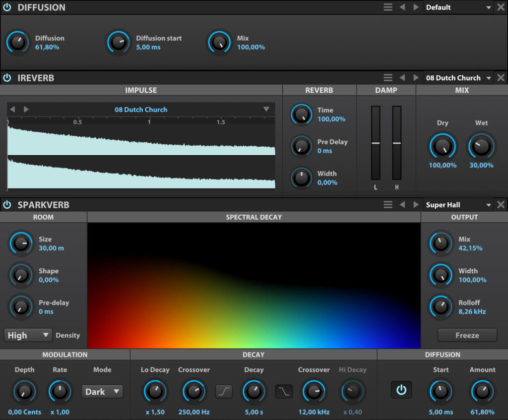Toggle the Diffusion plugin power button

[7, 7]
